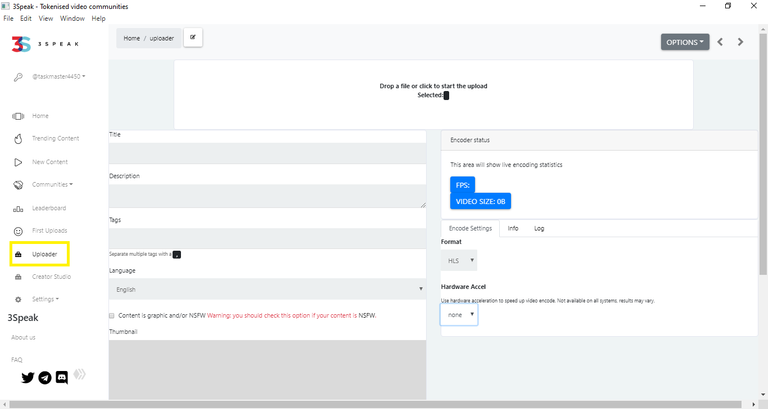Viewport: 768px width, 409px height.
Task: Open the OPTIONS dropdown button
Action: (x=685, y=42)
